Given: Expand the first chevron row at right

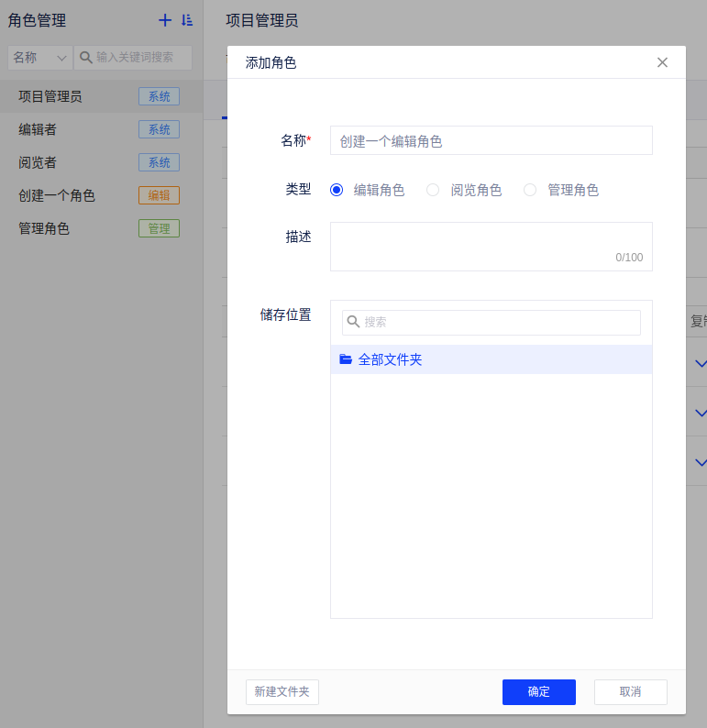Looking at the screenshot, I should [x=701, y=364].
